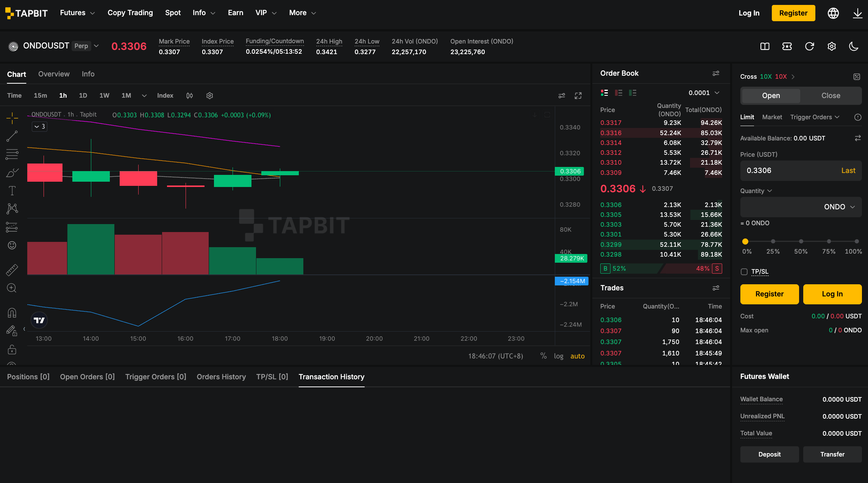Open the language globe icon
Image resolution: width=868 pixels, height=483 pixels.
(x=833, y=13)
